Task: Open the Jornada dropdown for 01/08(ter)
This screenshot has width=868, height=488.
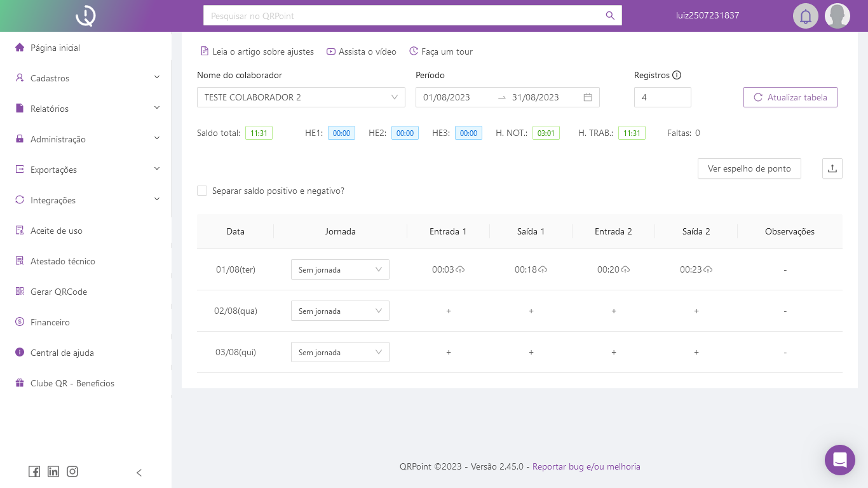Action: (x=340, y=269)
